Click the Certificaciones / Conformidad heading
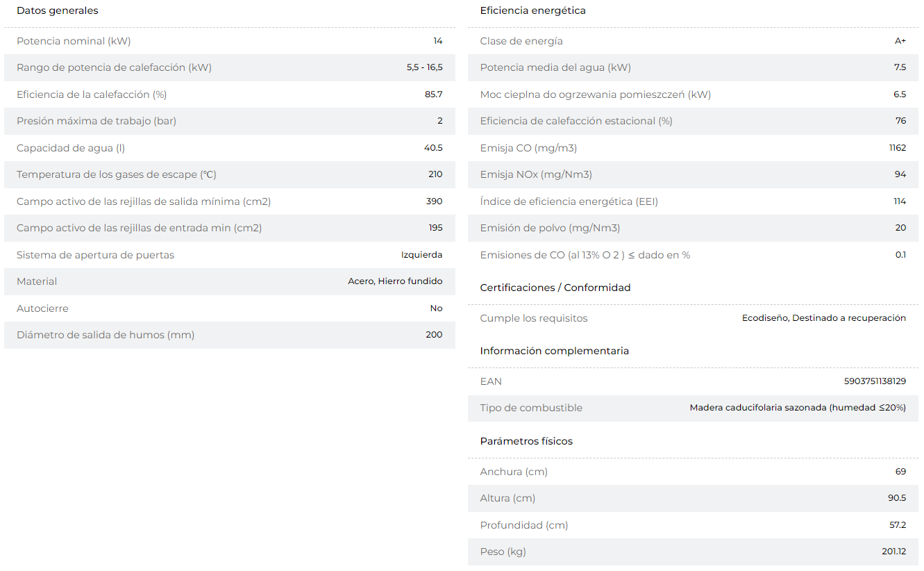Image resolution: width=924 pixels, height=571 pixels. (x=555, y=288)
